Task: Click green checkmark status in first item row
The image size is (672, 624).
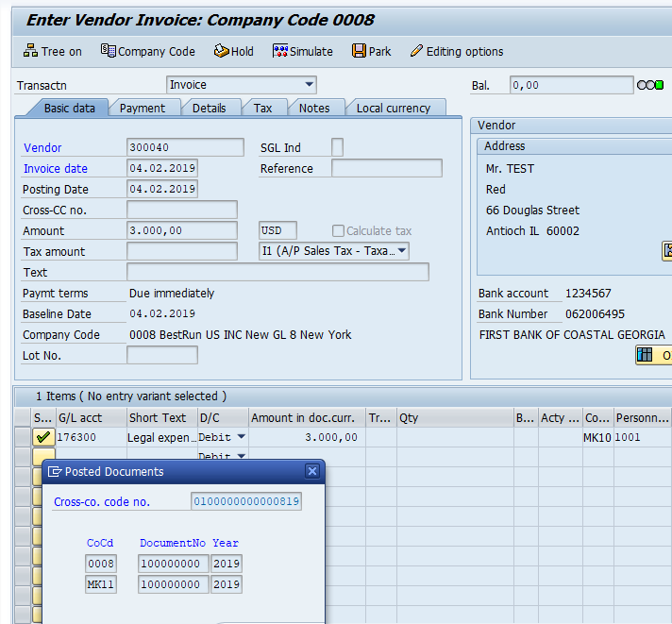Action: (x=42, y=437)
